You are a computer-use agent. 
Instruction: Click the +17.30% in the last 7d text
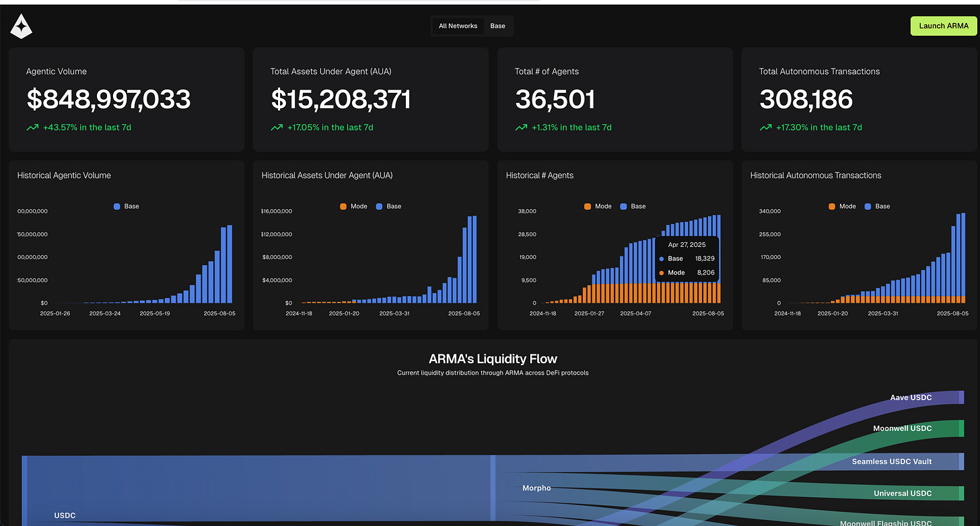click(x=819, y=127)
